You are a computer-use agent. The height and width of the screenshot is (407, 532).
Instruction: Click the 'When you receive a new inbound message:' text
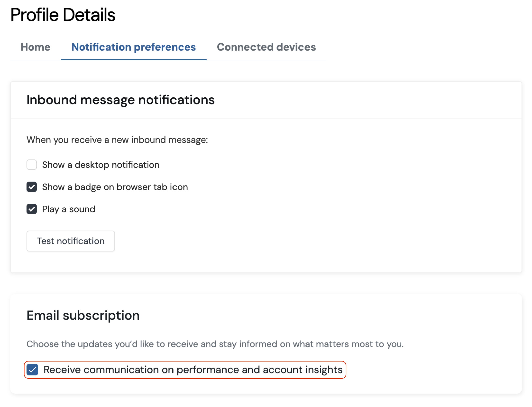click(x=117, y=140)
